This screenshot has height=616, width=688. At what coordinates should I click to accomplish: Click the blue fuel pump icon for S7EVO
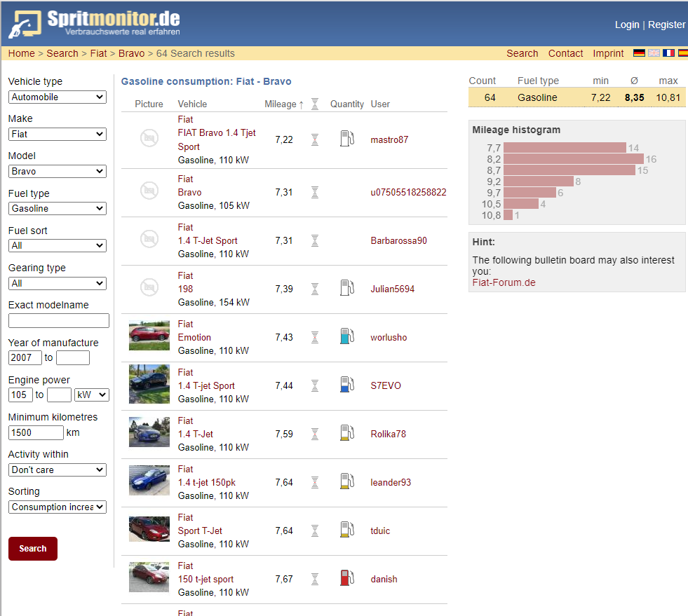pos(347,385)
